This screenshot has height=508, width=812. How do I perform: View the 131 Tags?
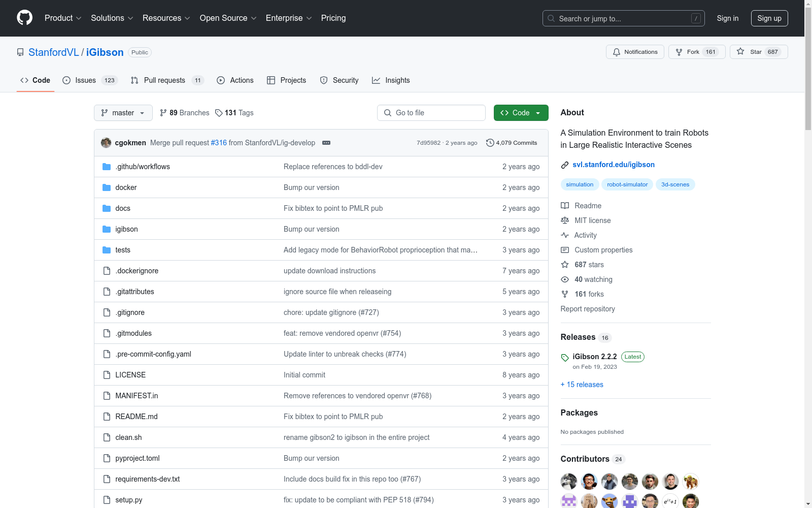234,113
